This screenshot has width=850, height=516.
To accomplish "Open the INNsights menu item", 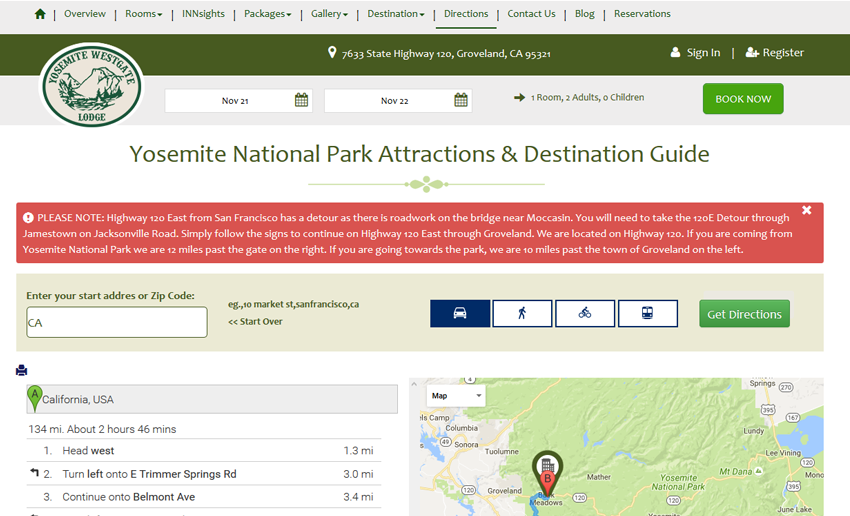I will pos(203,14).
